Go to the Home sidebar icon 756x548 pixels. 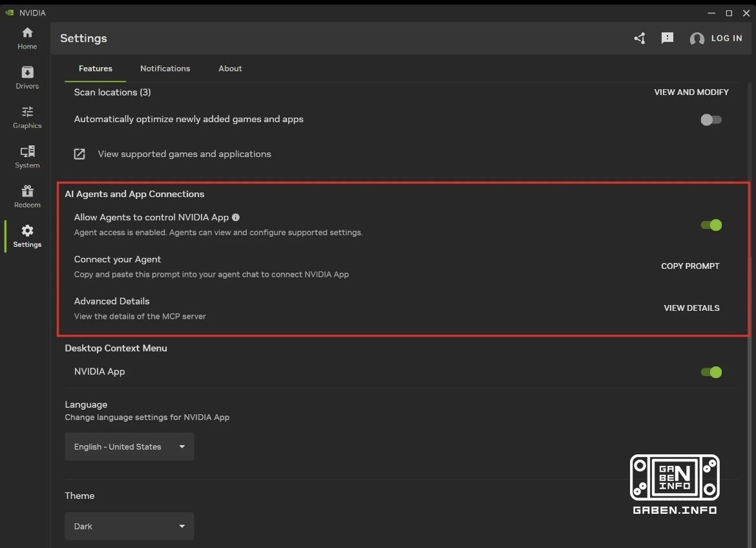tap(27, 33)
